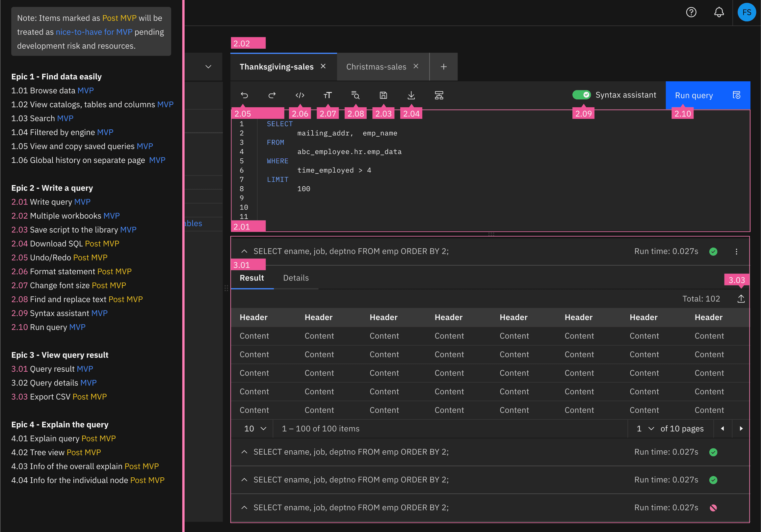Click the partially visible 'ables' link
This screenshot has width=761, height=532.
[193, 224]
